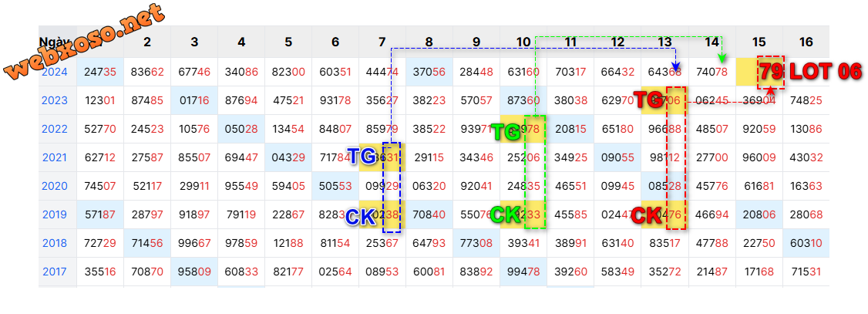Open the 2024 year link
868x314 pixels.
pyautogui.click(x=55, y=72)
